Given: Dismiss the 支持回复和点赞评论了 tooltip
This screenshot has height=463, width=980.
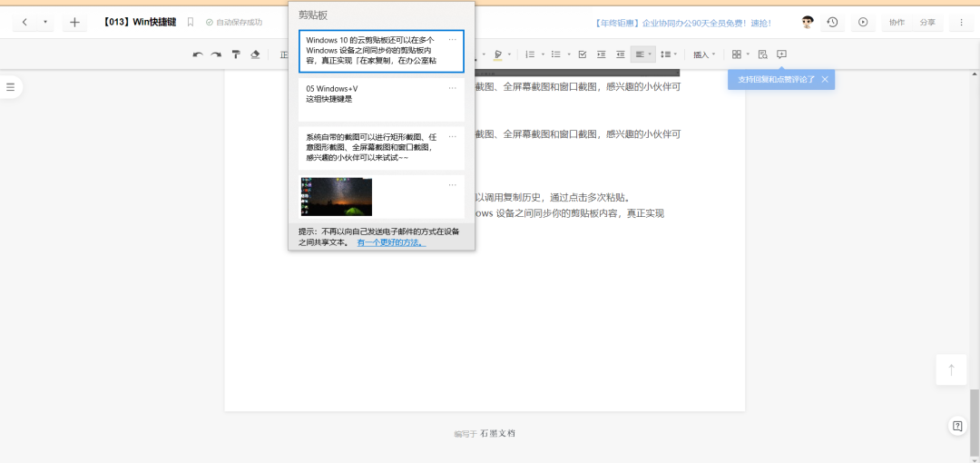Looking at the screenshot, I should 825,80.
